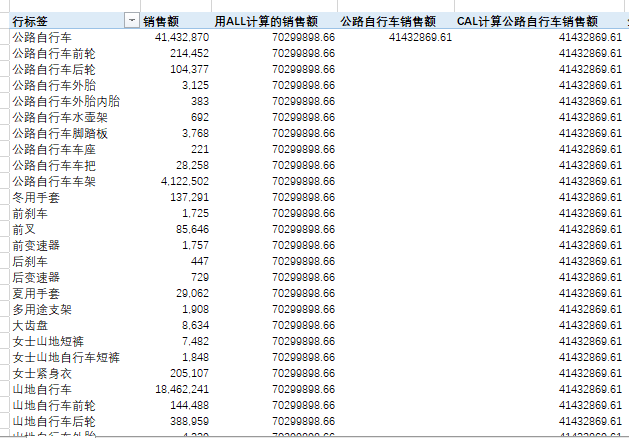
Task: Click the 公路自行车外胎内胎 row label
Action: [x=66, y=101]
